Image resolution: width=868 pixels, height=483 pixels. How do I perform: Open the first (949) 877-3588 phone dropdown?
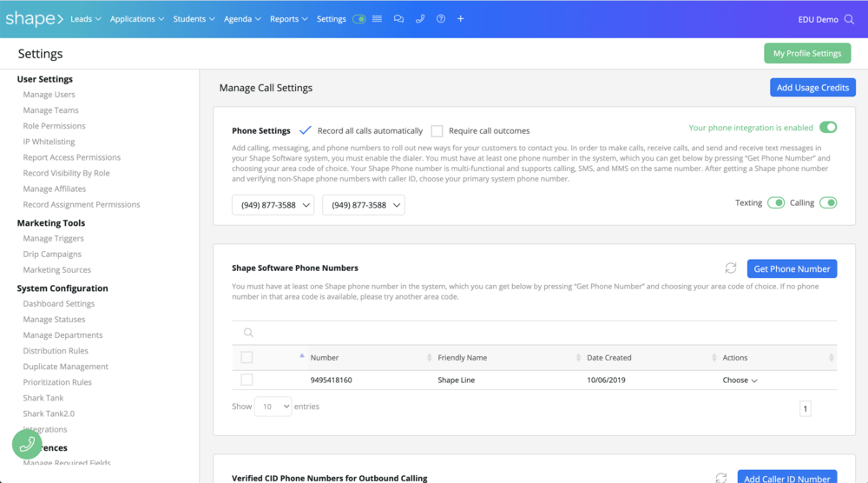point(273,205)
